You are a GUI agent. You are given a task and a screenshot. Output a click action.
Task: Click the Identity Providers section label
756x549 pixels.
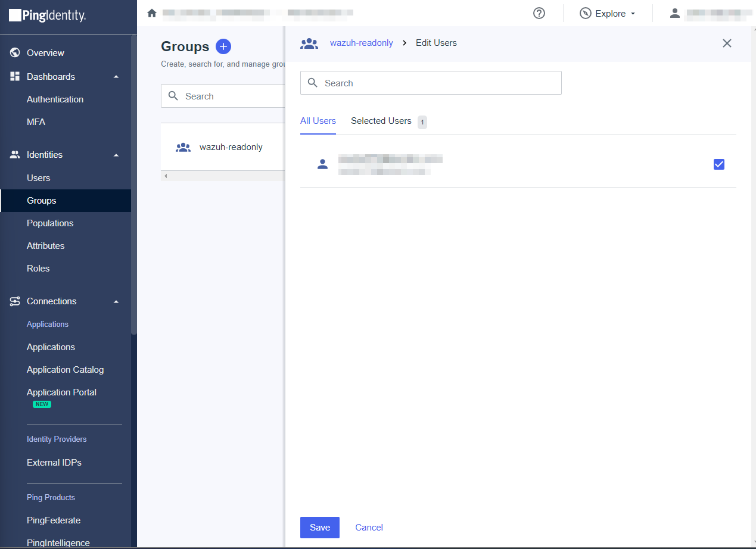57,439
